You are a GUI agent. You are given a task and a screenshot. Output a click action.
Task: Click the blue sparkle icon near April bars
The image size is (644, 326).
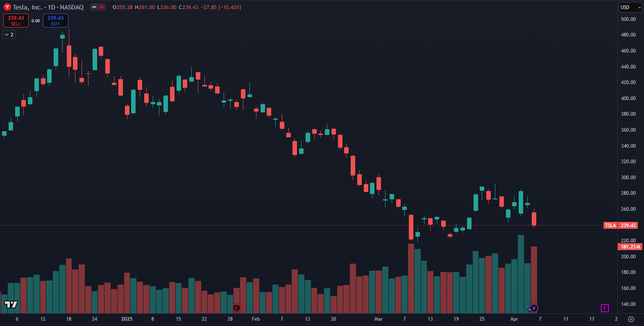529,310
